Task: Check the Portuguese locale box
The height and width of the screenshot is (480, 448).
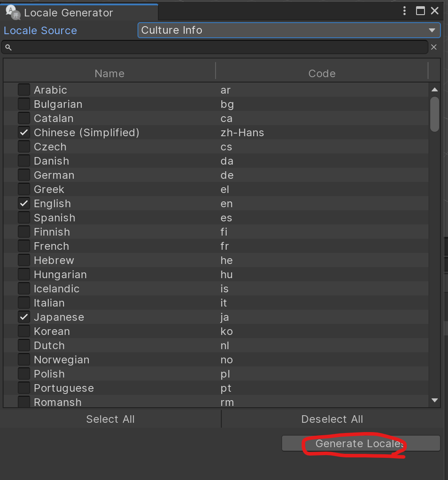Action: 24,388
